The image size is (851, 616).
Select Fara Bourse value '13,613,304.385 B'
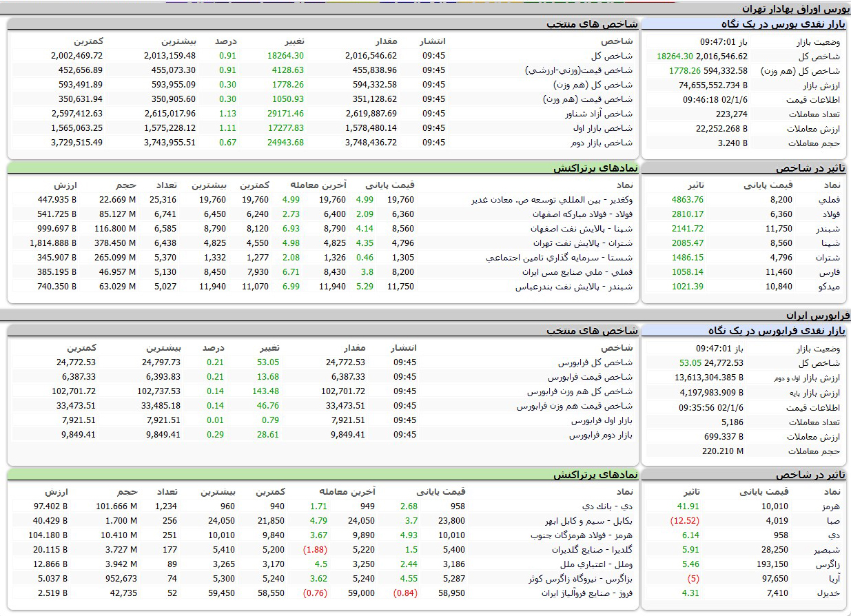tap(709, 378)
